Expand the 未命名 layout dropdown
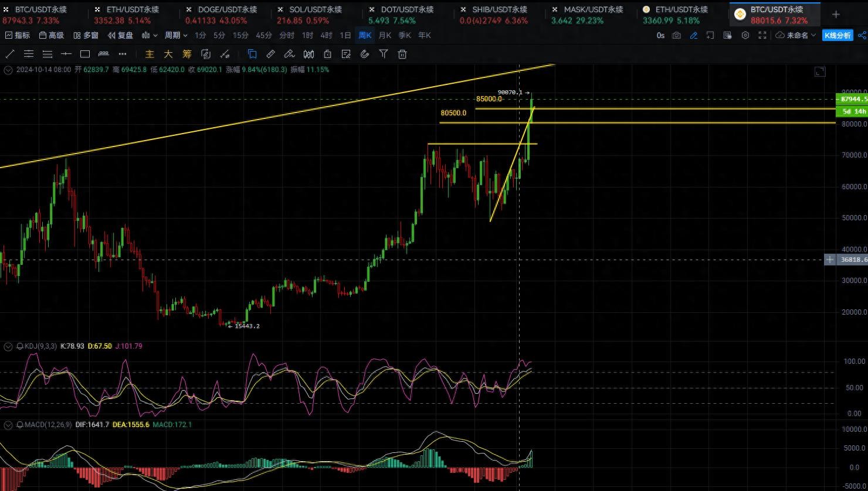 tap(796, 36)
